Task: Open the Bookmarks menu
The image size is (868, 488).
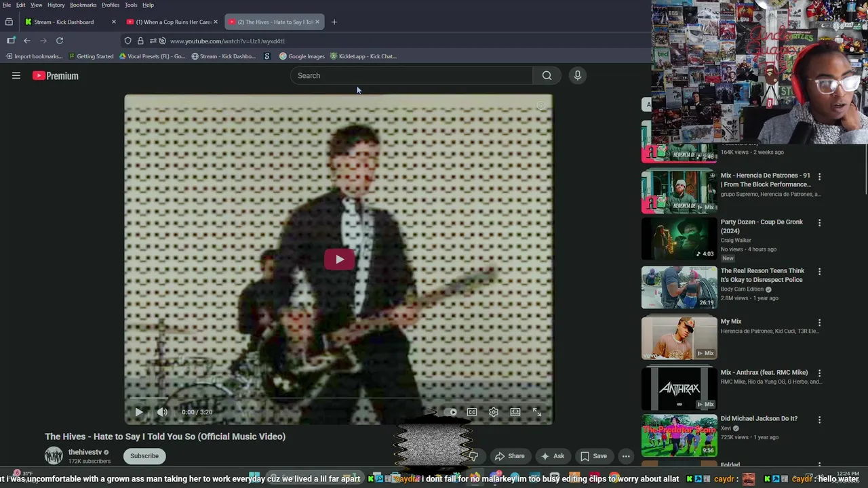Action: (83, 5)
